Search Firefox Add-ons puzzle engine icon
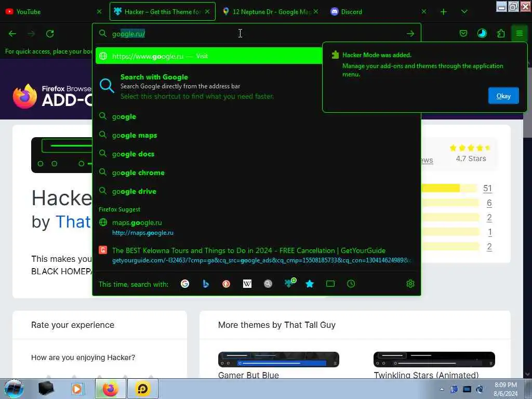532x399 pixels. tap(290, 283)
